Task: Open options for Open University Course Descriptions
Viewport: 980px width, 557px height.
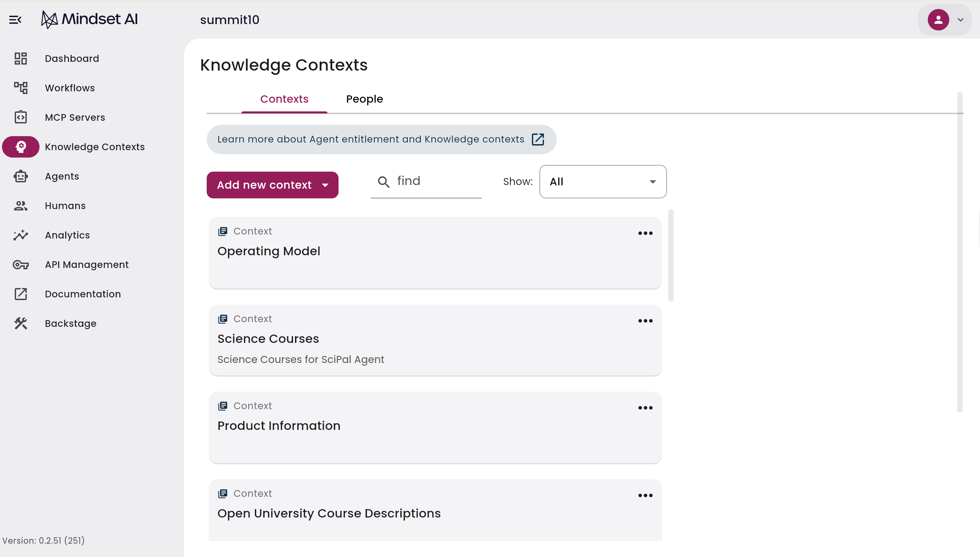Action: pyautogui.click(x=646, y=495)
